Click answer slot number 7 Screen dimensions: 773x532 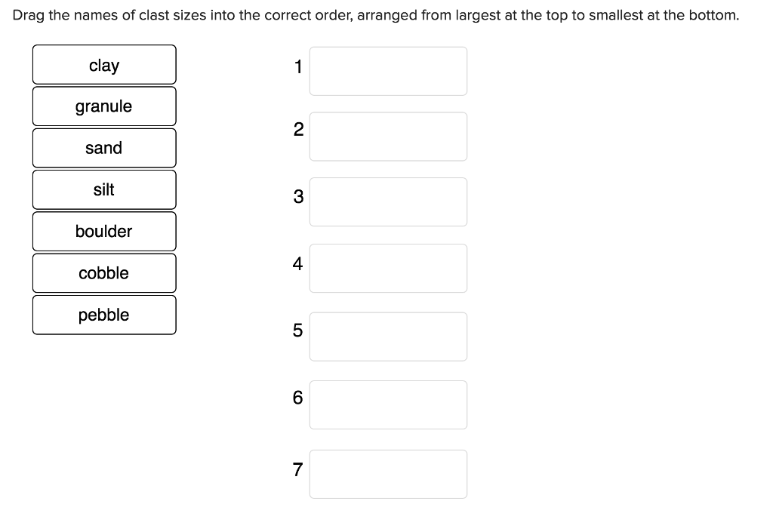388,473
